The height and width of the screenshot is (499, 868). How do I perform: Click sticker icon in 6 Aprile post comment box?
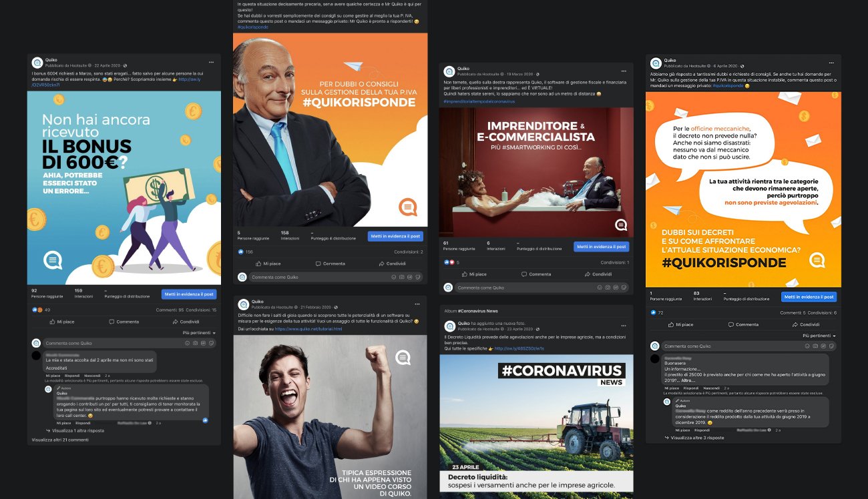click(832, 346)
